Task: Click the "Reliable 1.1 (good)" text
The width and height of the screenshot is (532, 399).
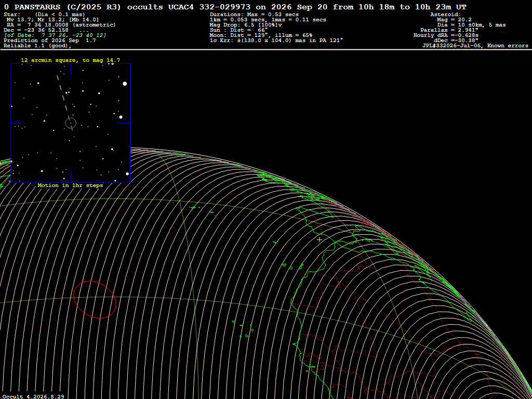Action: point(37,46)
